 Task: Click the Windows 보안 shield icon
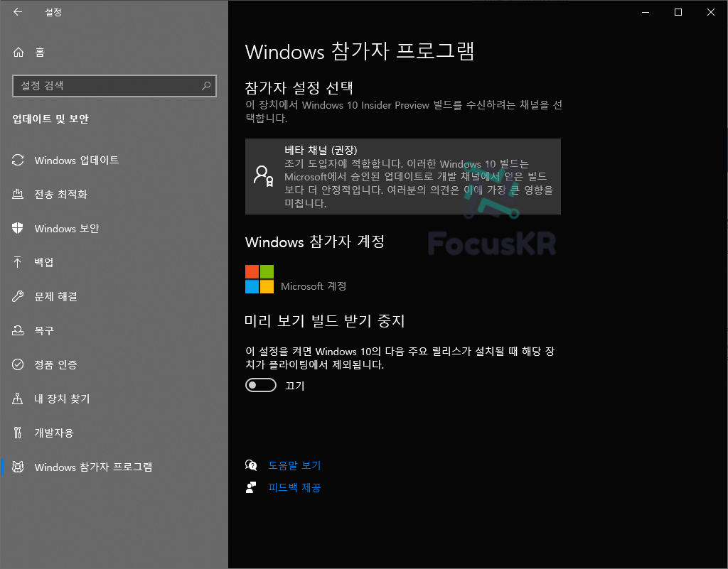(18, 228)
